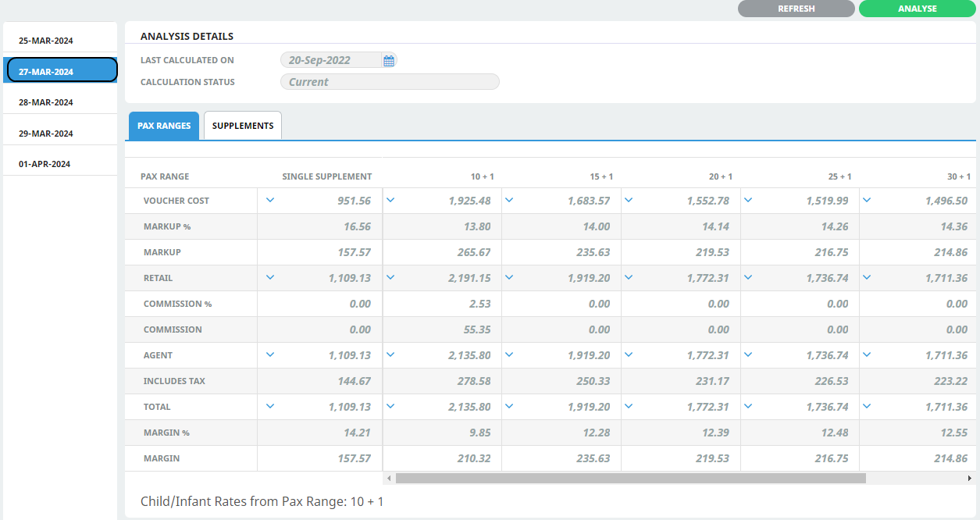Click the horizontal scrollbar left arrow

(x=388, y=478)
